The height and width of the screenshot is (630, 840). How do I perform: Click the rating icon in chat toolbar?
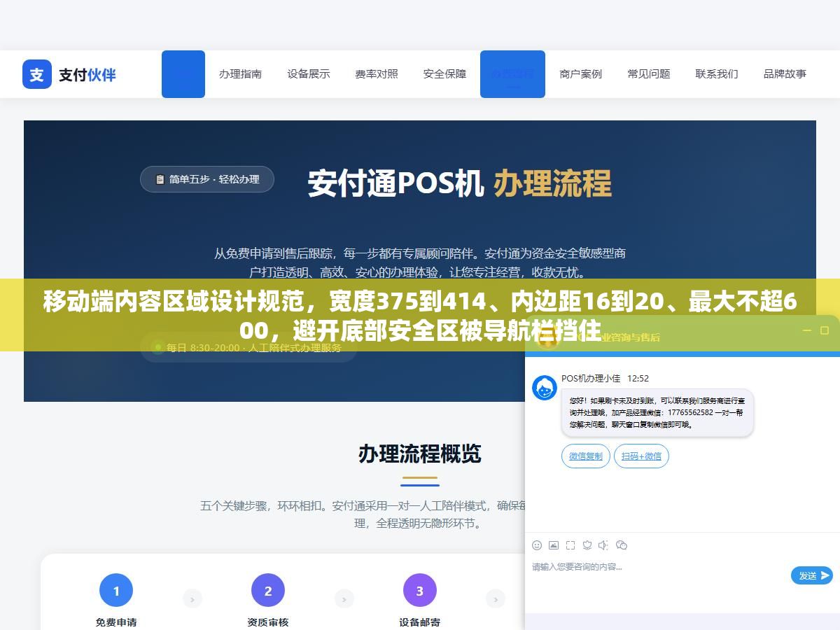point(587,545)
